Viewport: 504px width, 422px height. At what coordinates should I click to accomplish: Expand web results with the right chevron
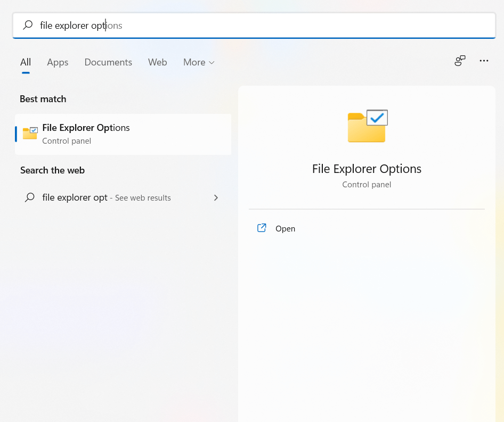(216, 197)
